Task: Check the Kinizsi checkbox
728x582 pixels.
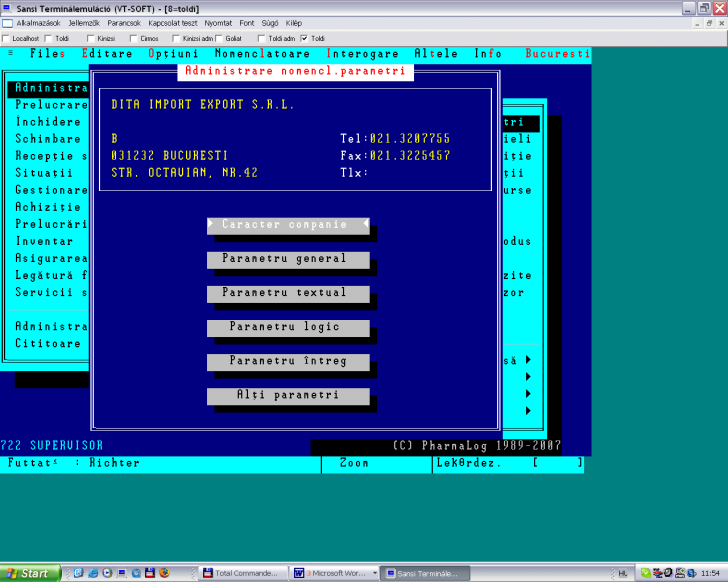Action: click(91, 39)
